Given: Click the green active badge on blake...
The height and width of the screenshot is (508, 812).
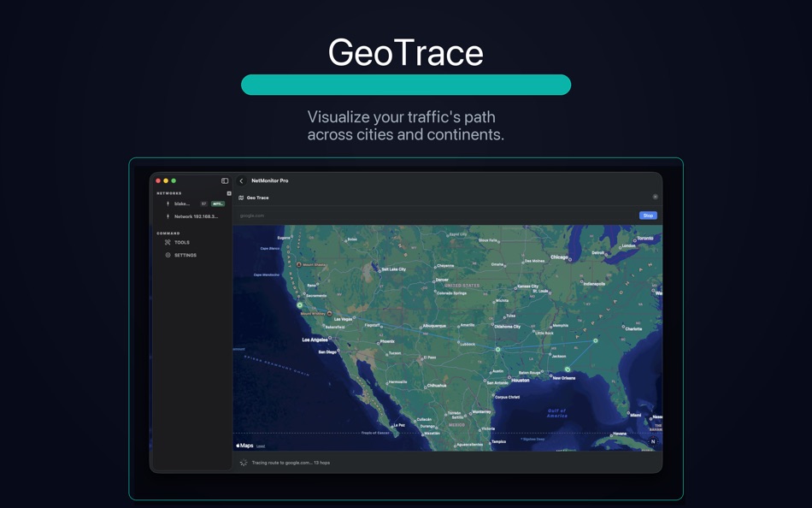Looking at the screenshot, I should (x=218, y=204).
